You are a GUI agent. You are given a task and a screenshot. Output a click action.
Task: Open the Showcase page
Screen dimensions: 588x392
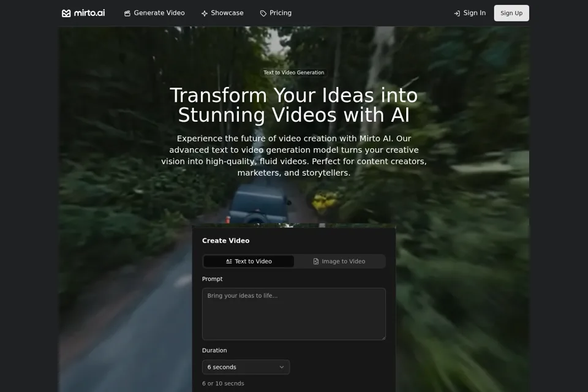(222, 13)
